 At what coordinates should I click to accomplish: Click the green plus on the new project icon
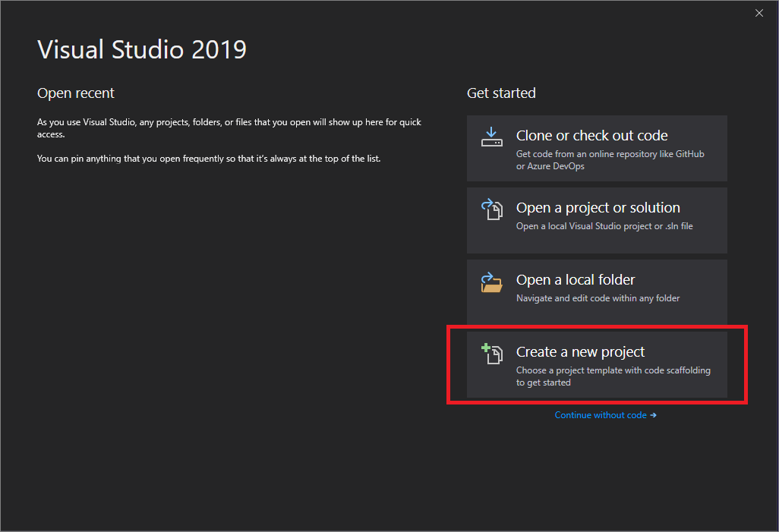(x=485, y=348)
